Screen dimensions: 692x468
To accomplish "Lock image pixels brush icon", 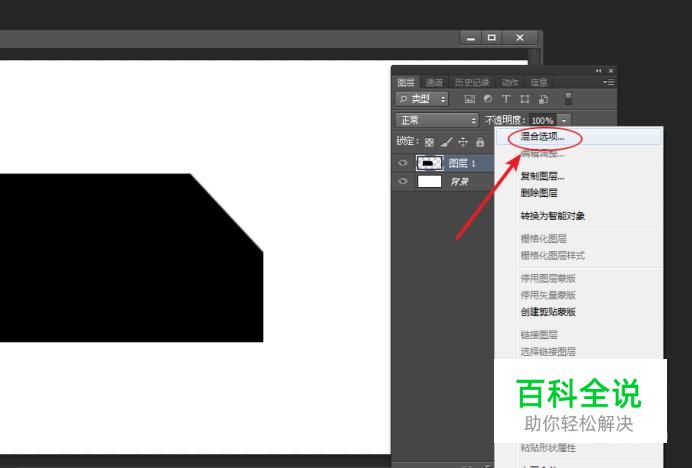I will pos(446,142).
